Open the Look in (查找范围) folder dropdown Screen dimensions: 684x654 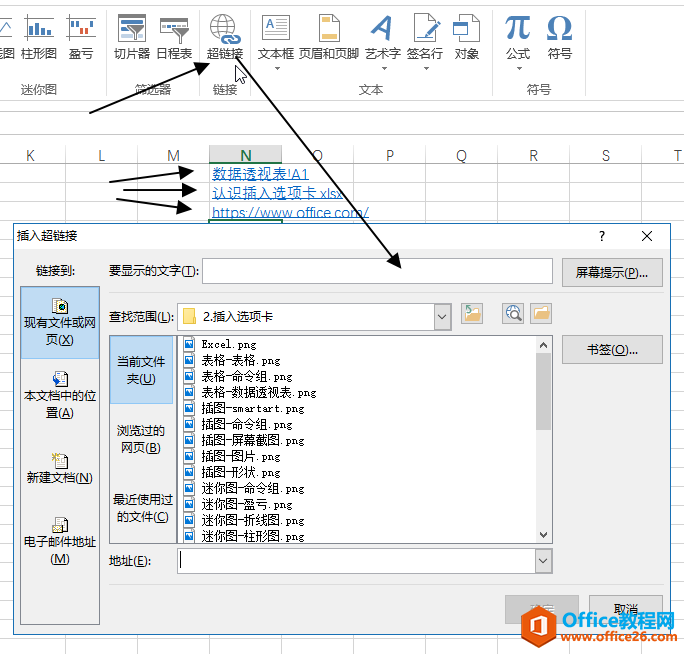click(x=442, y=317)
